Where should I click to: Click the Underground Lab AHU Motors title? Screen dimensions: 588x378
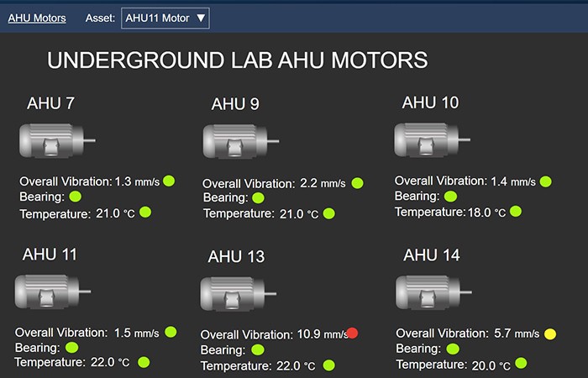[x=237, y=60]
